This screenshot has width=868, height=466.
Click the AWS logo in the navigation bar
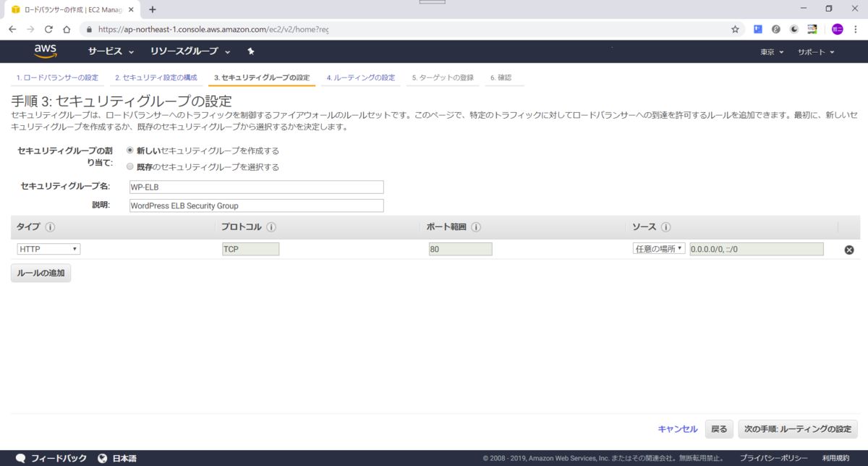pyautogui.click(x=46, y=51)
